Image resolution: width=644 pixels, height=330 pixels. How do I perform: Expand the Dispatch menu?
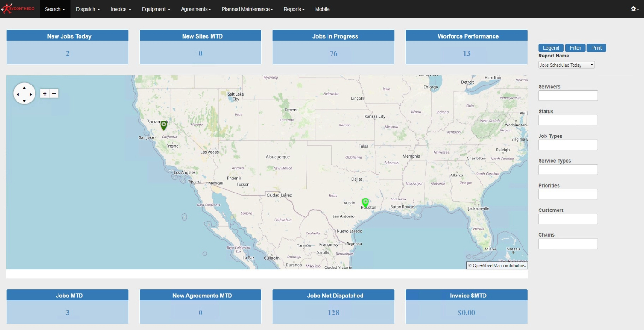tap(88, 9)
